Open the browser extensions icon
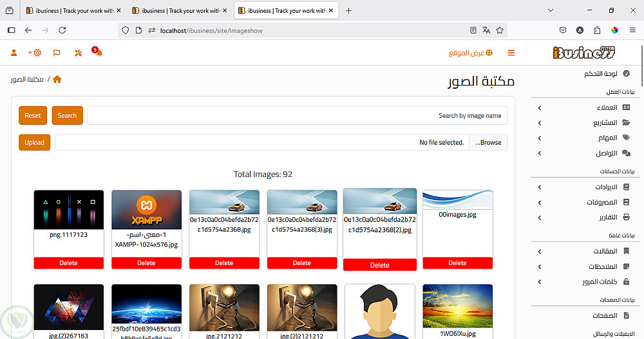This screenshot has height=339, width=644. point(597,30)
